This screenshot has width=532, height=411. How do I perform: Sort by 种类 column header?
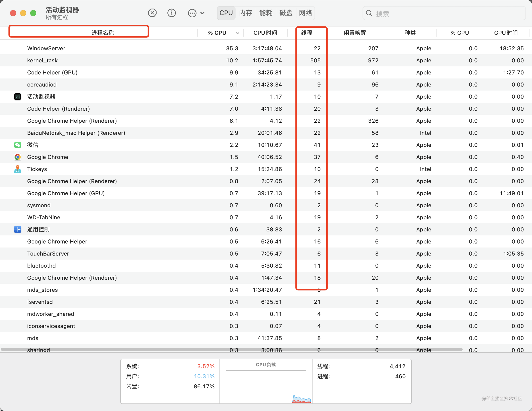tap(410, 33)
